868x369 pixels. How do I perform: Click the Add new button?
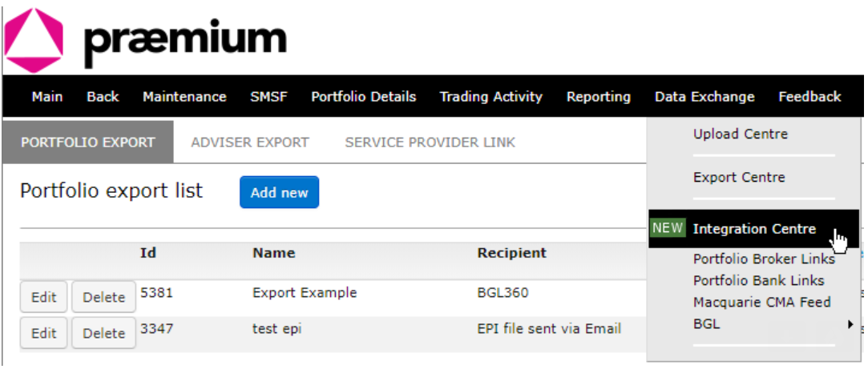point(279,192)
